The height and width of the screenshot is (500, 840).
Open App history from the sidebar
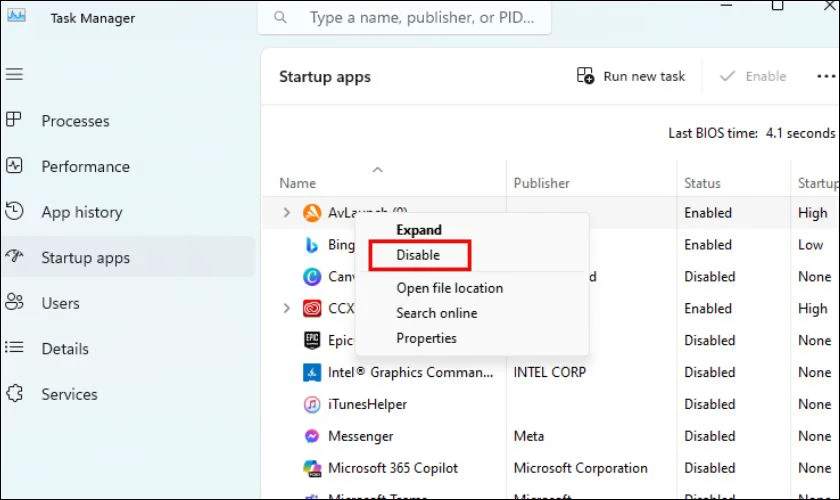82,212
